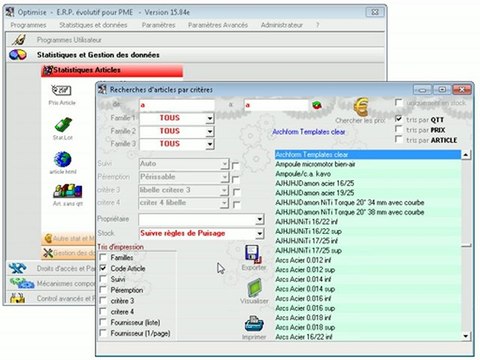480x360 pixels.
Task: Click the Imprimer printer icon
Action: [x=254, y=323]
